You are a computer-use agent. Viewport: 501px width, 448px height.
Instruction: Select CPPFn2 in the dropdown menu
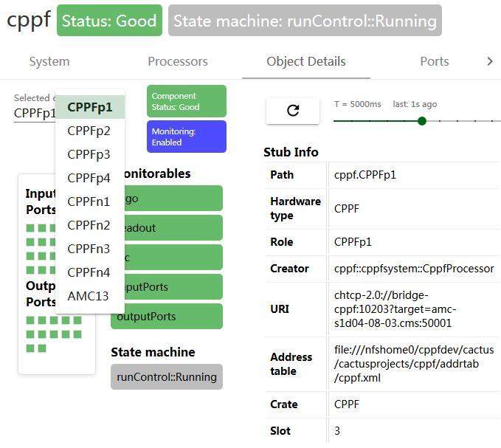pos(90,225)
